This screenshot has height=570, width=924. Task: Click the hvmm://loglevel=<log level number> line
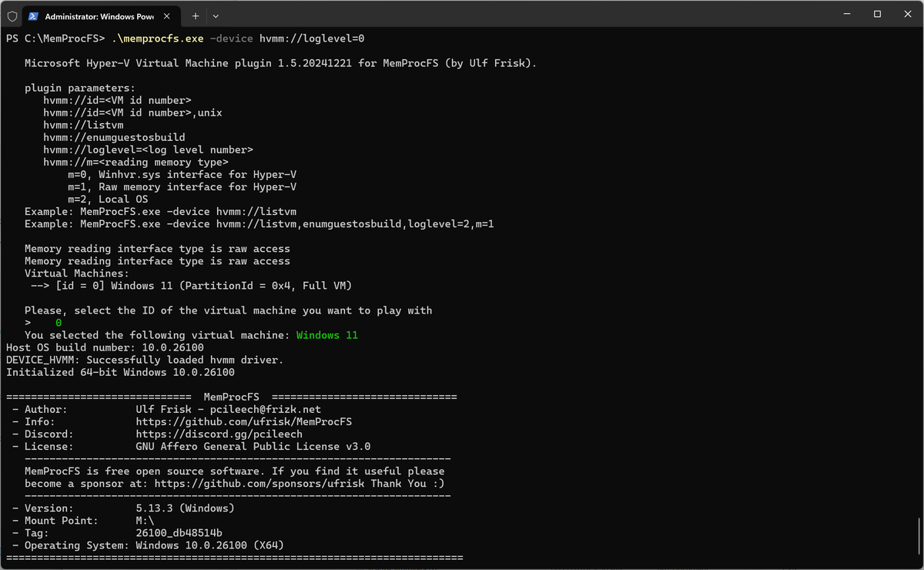[148, 149]
